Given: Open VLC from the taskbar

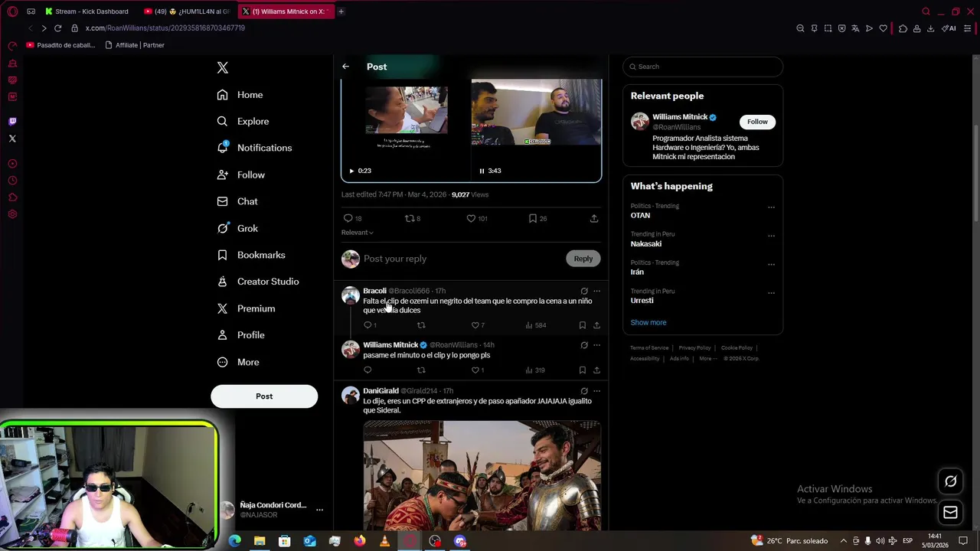Looking at the screenshot, I should pos(385,541).
